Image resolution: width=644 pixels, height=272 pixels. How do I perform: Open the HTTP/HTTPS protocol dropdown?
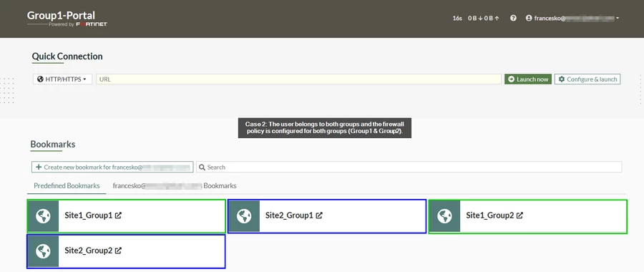(x=62, y=79)
